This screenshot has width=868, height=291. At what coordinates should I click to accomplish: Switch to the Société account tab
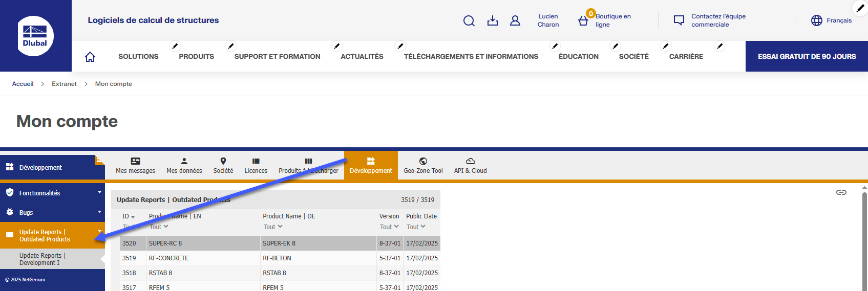point(223,166)
